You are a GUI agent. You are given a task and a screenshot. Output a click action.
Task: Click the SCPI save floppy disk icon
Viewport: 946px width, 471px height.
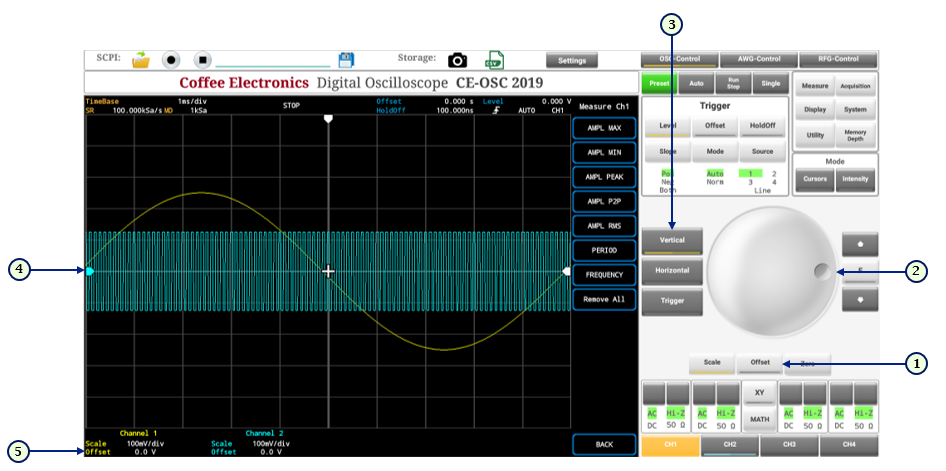coord(346,60)
